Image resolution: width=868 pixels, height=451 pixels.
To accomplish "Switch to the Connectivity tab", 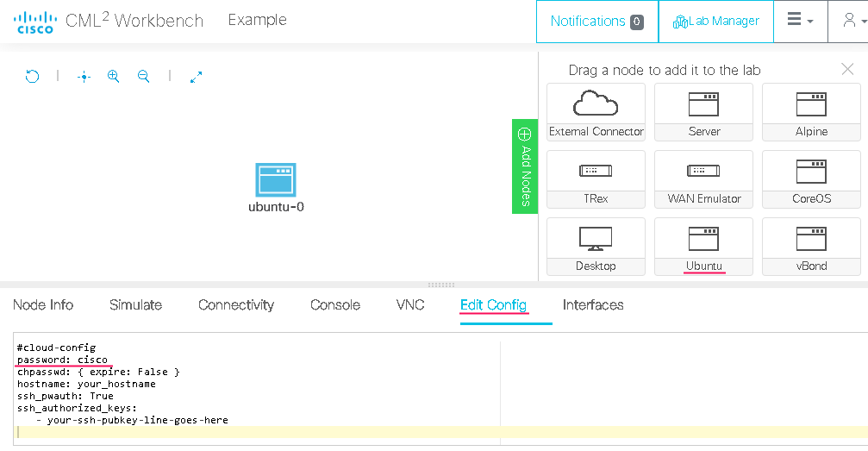I will click(x=236, y=305).
